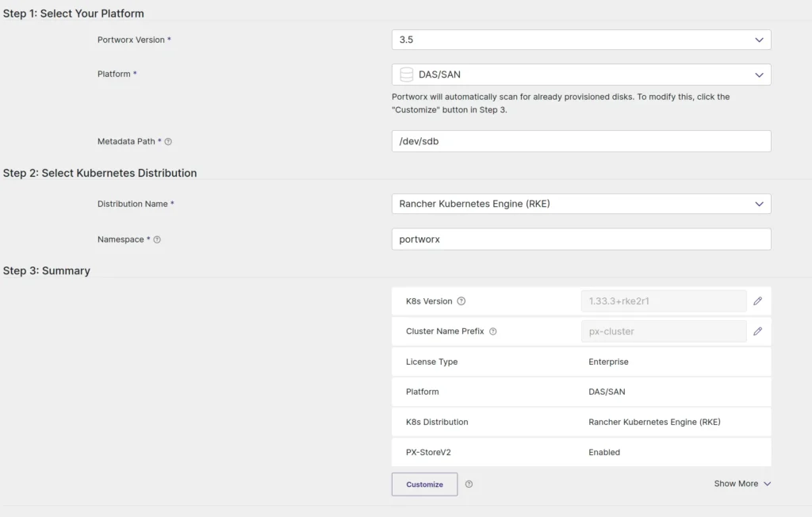Click the help icon beside Namespace
Image resolution: width=812 pixels, height=517 pixels.
tap(157, 239)
